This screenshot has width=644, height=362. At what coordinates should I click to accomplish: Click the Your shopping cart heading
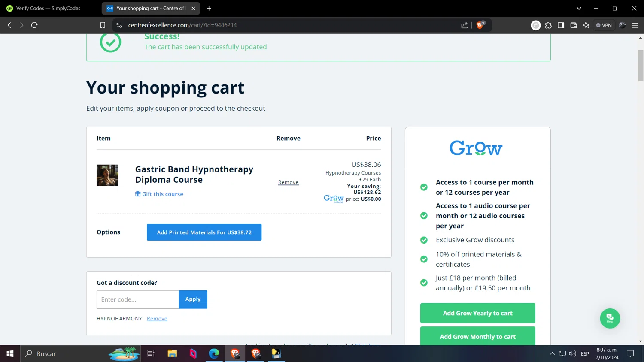[165, 87]
